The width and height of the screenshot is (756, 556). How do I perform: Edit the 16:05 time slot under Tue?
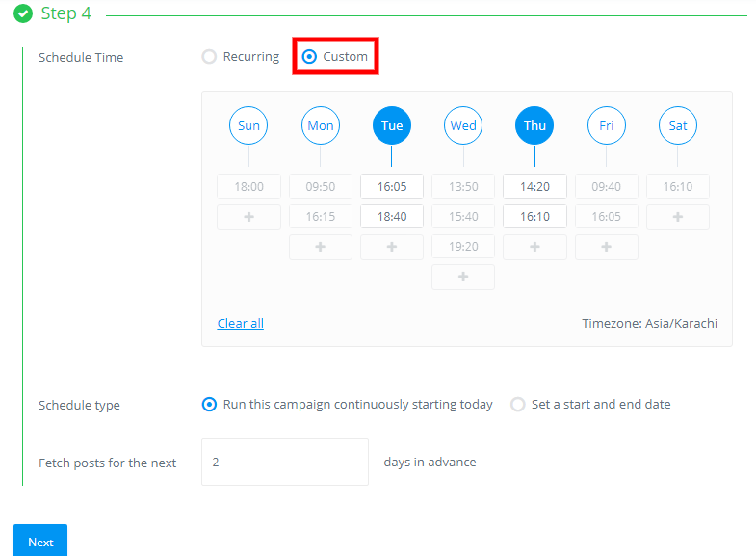pyautogui.click(x=392, y=187)
